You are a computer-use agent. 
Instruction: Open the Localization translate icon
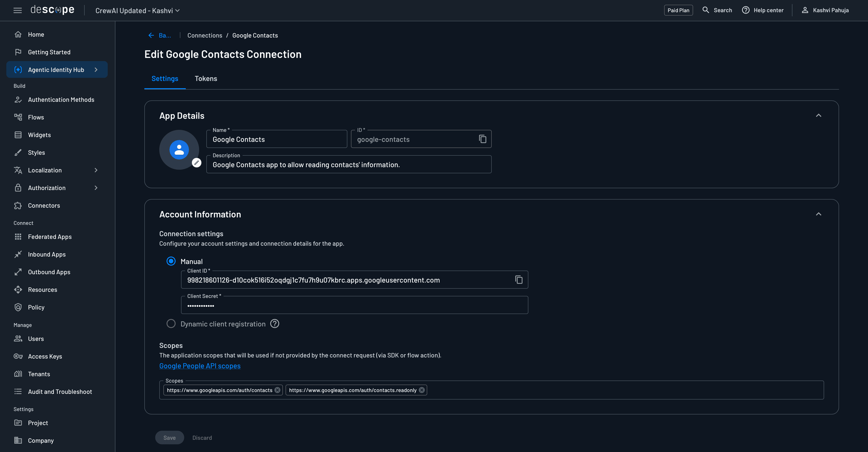[18, 170]
